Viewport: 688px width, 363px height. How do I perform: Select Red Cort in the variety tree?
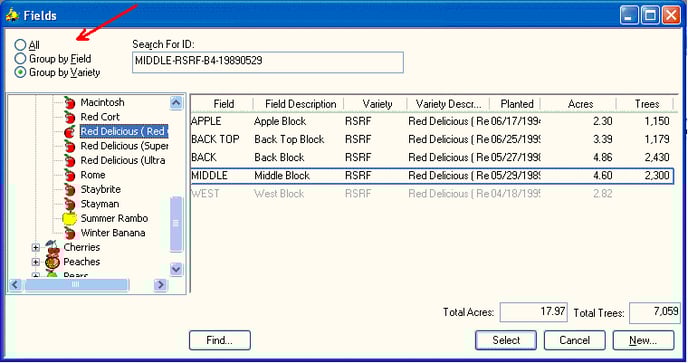100,117
